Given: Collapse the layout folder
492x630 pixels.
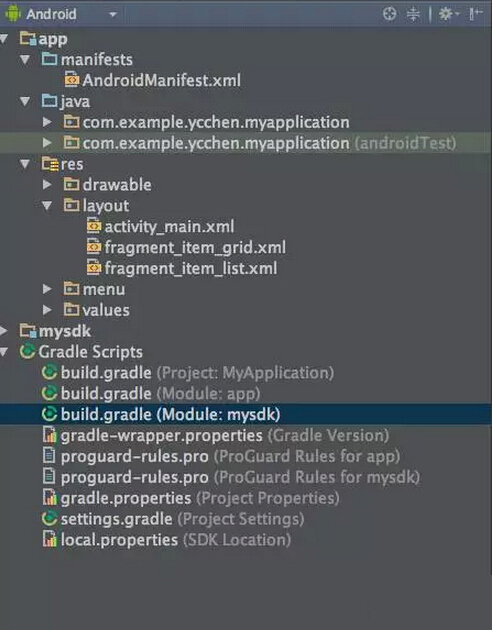Looking at the screenshot, I should point(47,206).
